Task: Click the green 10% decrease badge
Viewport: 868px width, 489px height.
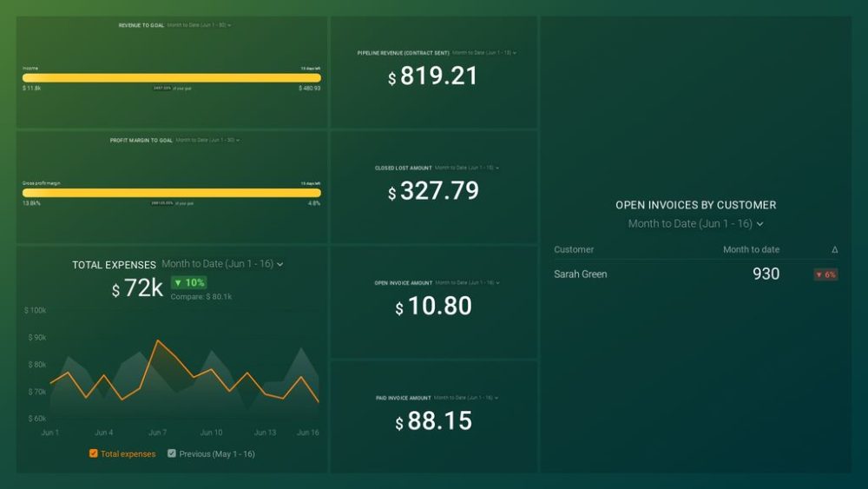Action: (x=188, y=283)
